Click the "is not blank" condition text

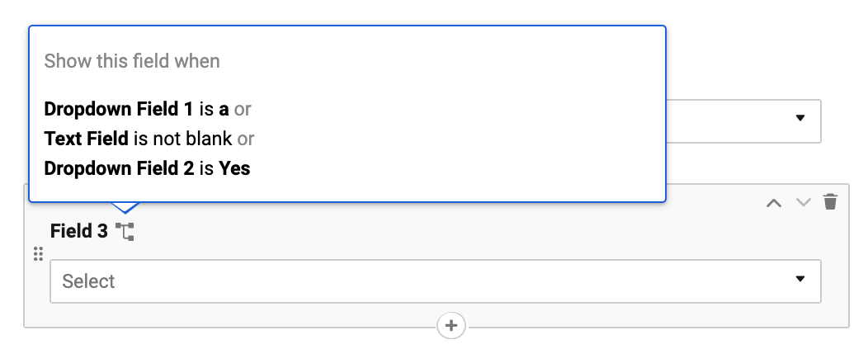[182, 139]
